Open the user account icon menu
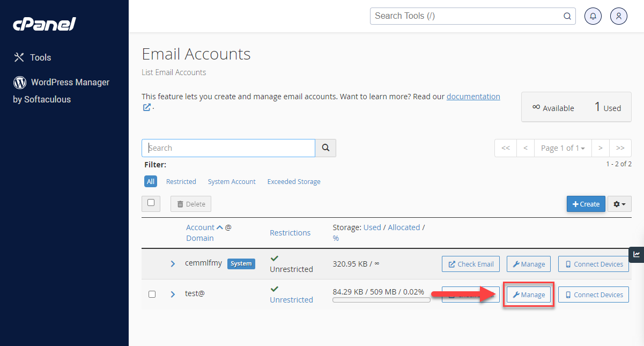Image resolution: width=644 pixels, height=346 pixels. tap(618, 16)
